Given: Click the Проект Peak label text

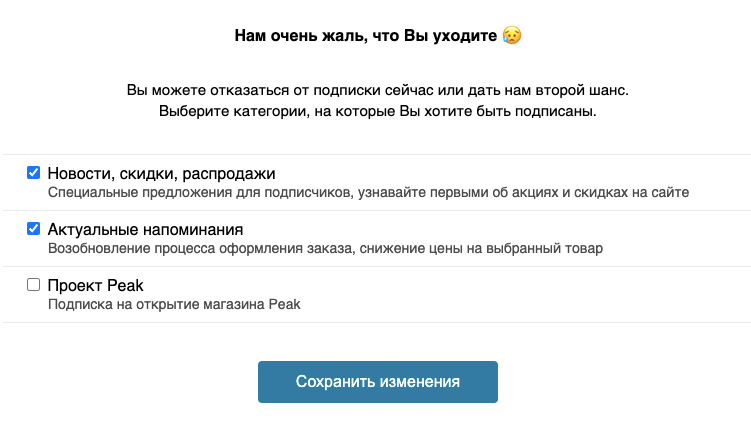Looking at the screenshot, I should point(95,285).
